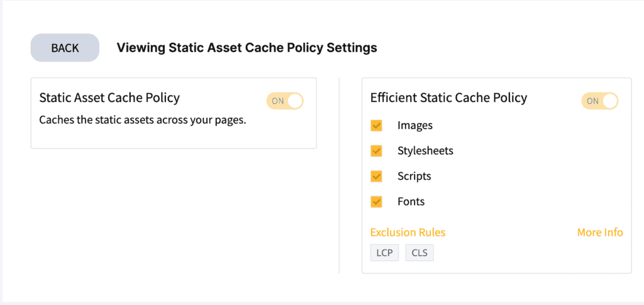
Task: Click the vertical divider between the two cards
Action: tap(339, 175)
